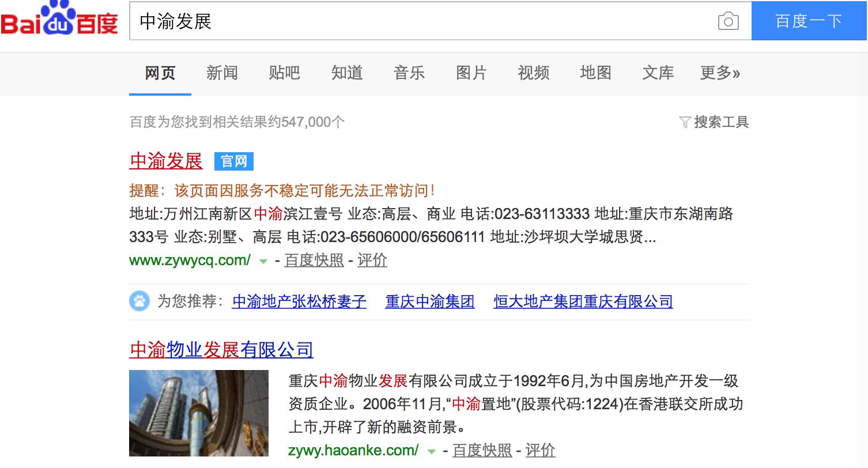This screenshot has height=468, width=868.
Task: Open suggestion 恒大地产集团重庆有限公司
Action: (583, 301)
